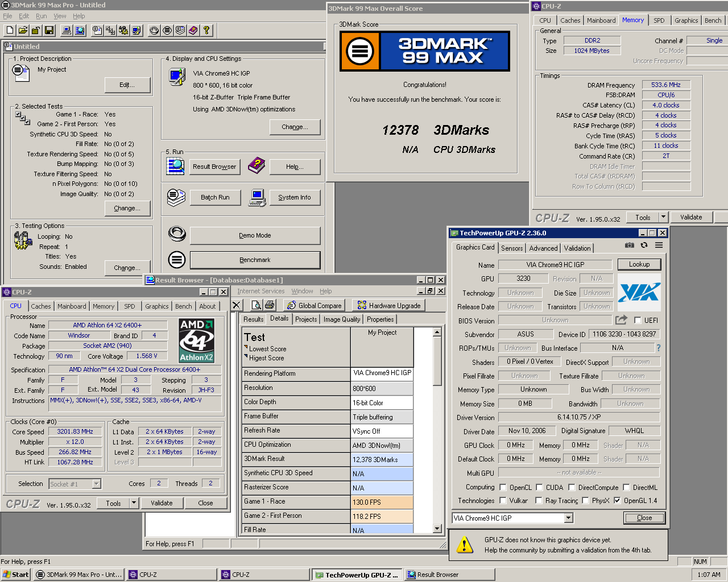Open the SPD tab in upper-right CPU-Z
The height and width of the screenshot is (582, 728).
[659, 20]
